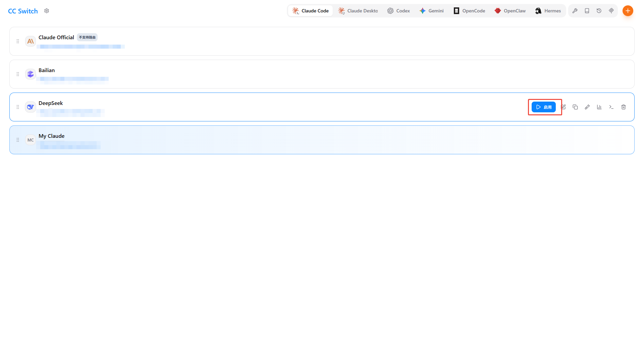Duplicate the DeepSeek provider

click(x=575, y=107)
